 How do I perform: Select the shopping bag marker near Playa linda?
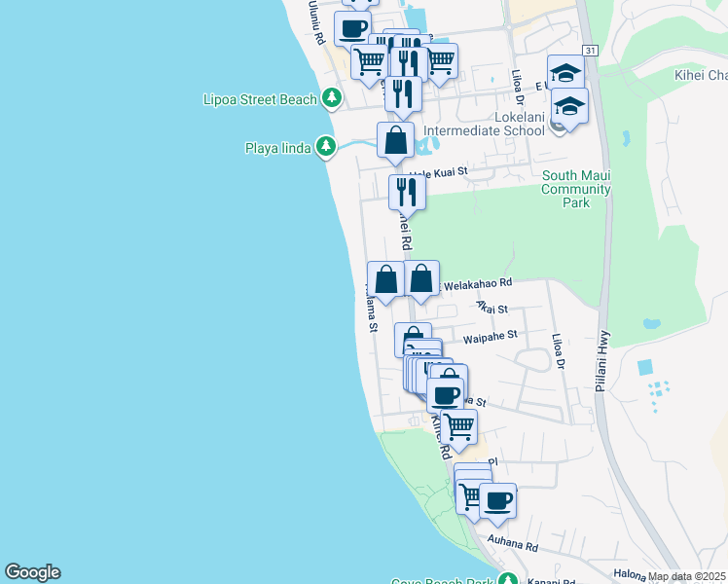coord(395,143)
